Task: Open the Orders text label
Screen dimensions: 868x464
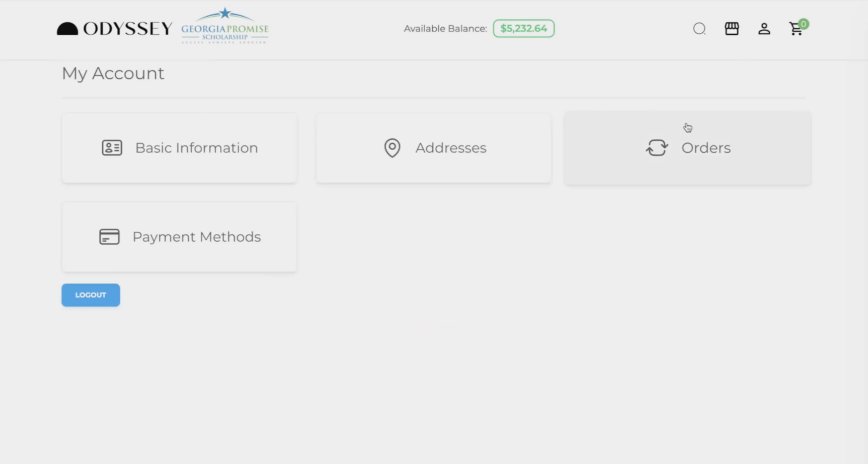Action: (x=706, y=148)
